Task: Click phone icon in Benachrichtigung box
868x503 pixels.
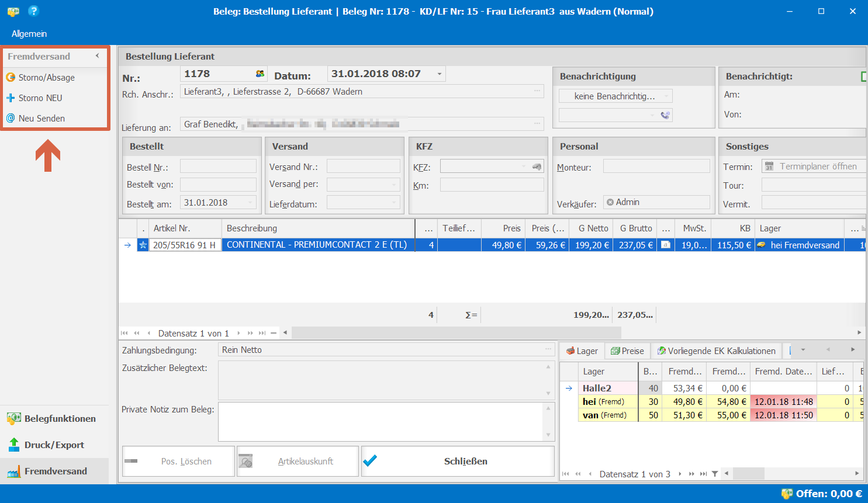Action: 665,115
